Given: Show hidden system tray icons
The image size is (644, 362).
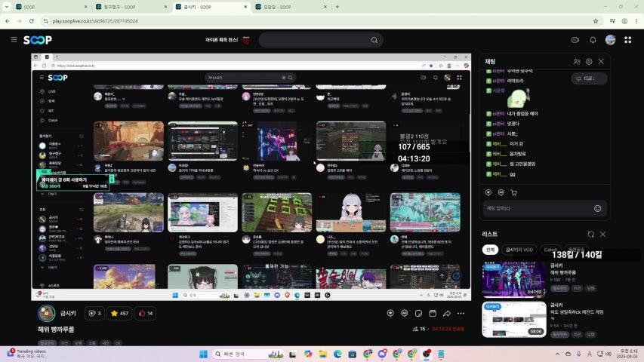Looking at the screenshot, I should pyautogui.click(x=557, y=354).
